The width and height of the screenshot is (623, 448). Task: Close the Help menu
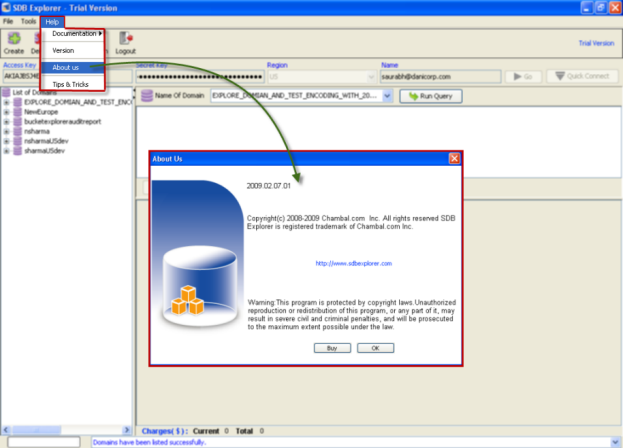tap(52, 22)
